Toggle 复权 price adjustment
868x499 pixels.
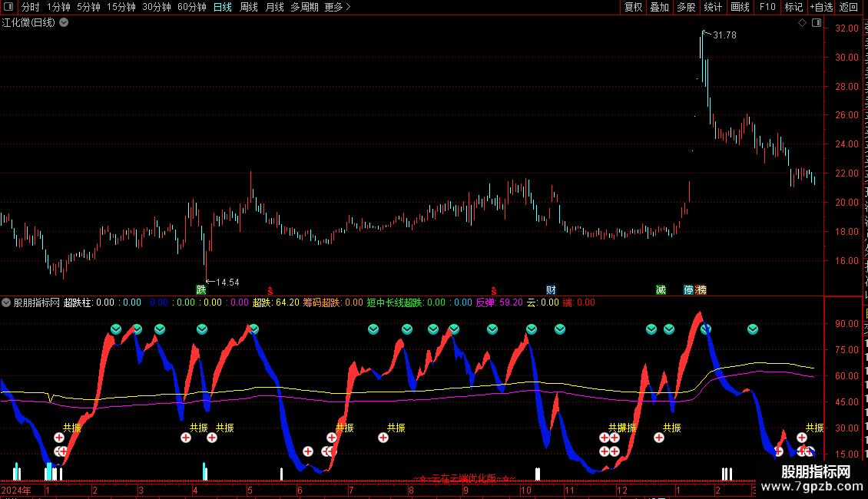pos(633,7)
